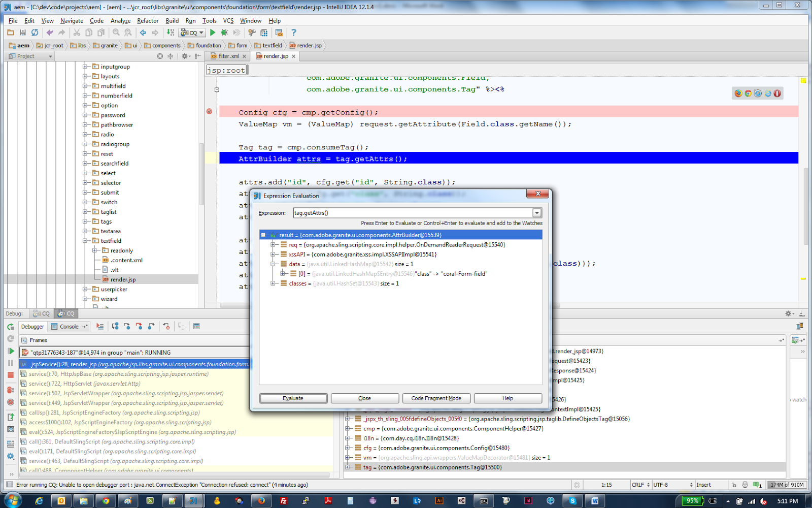
Task: Click the Step Into debugger icon
Action: click(127, 326)
